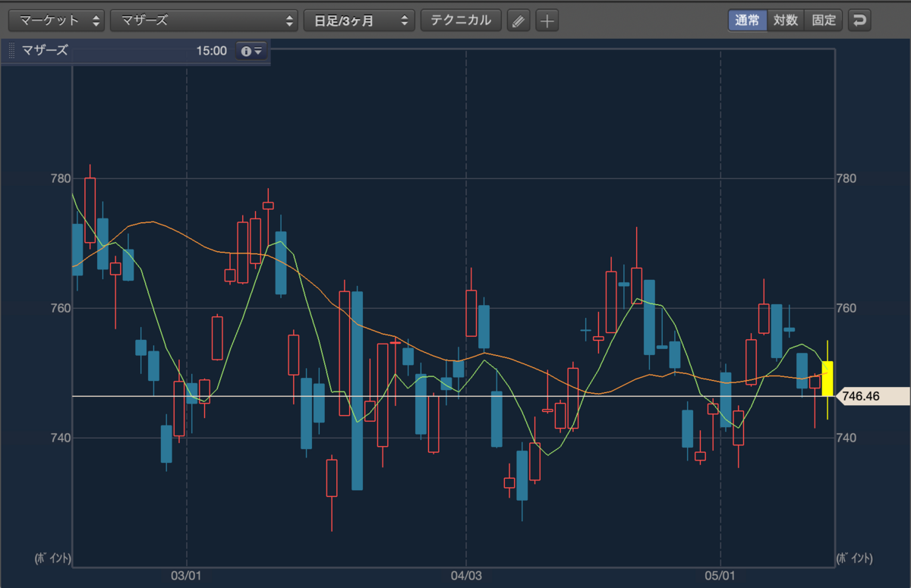Switch scale to 通常 mode

click(747, 20)
